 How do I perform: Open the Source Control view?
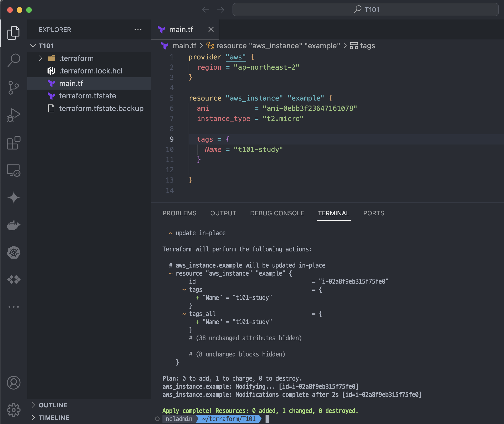point(14,87)
